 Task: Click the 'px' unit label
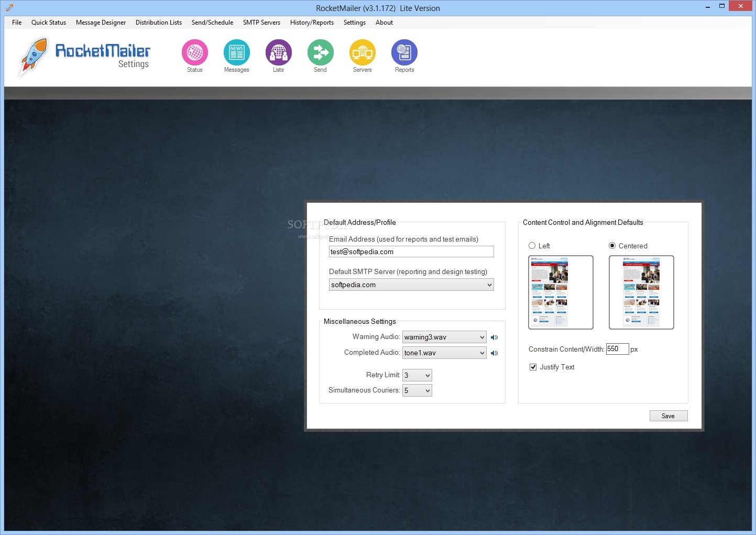pyautogui.click(x=634, y=350)
